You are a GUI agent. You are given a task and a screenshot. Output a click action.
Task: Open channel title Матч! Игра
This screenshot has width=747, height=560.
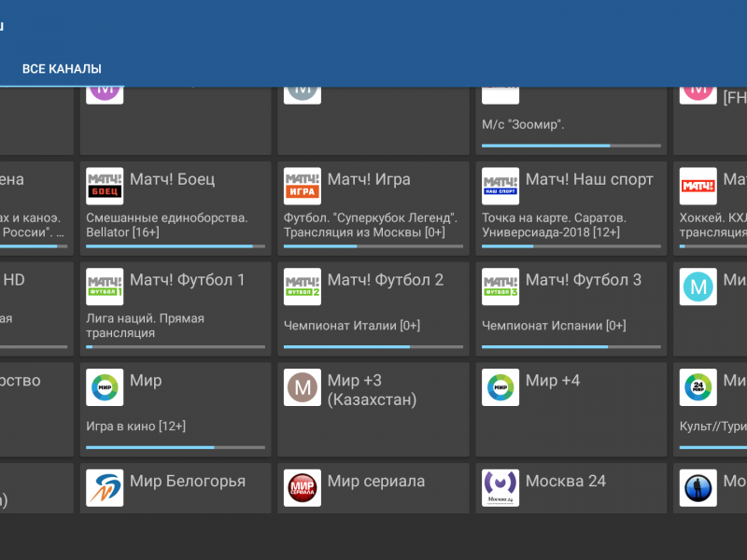(369, 179)
